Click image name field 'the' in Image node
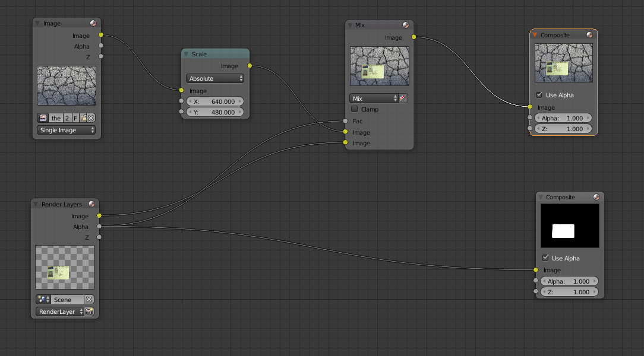Image resolution: width=644 pixels, height=356 pixels. (x=56, y=118)
